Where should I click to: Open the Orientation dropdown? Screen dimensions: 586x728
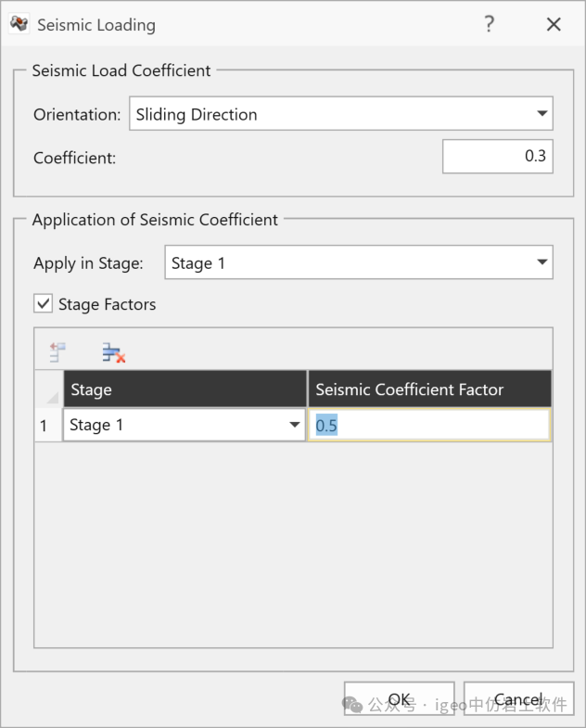(541, 114)
